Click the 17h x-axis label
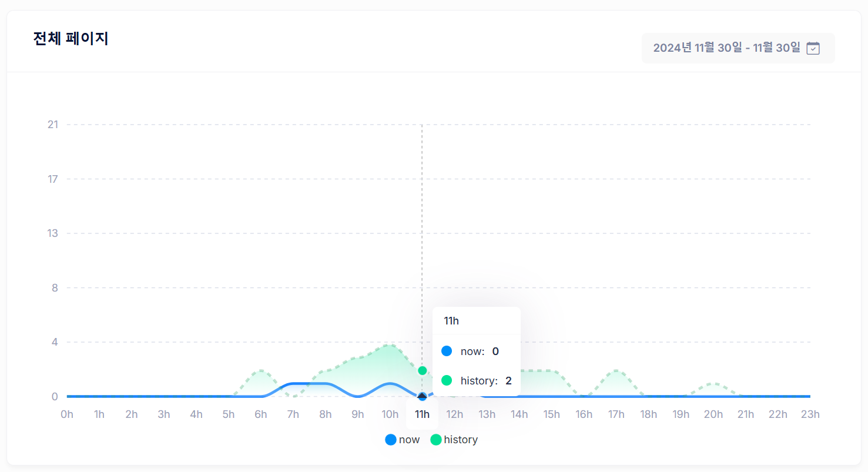Screen dimensions: 868x472 (x=616, y=414)
